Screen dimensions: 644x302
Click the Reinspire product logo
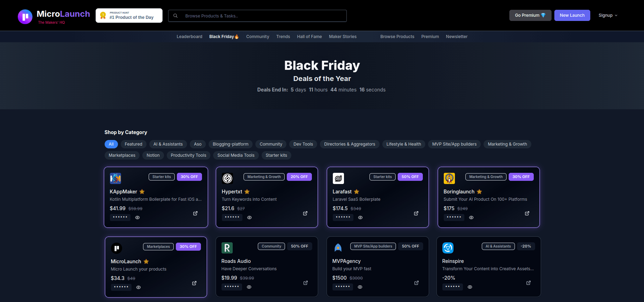coord(448,248)
